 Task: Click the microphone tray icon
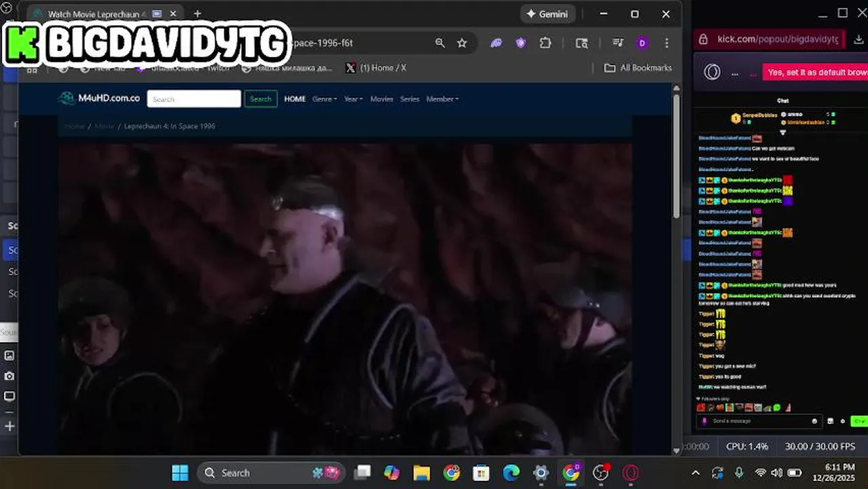739,473
